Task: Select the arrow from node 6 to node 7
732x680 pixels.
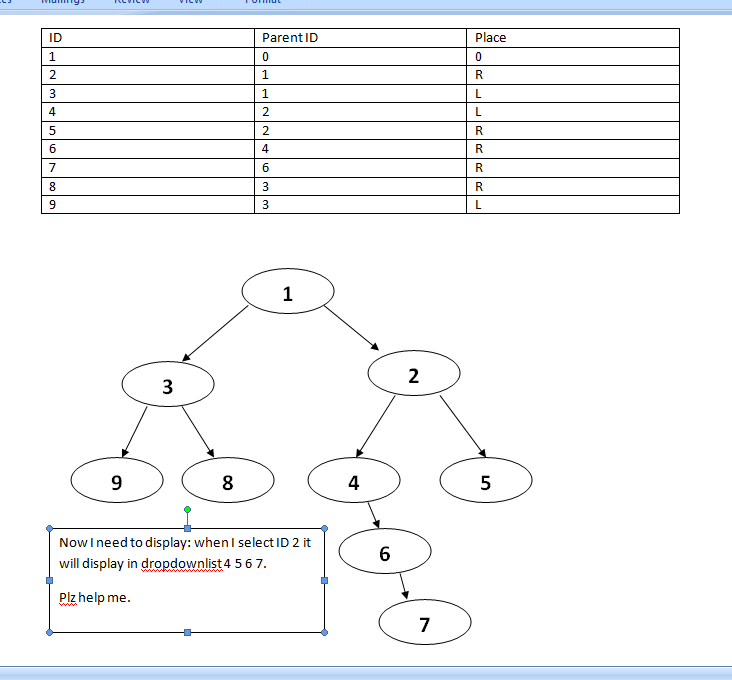Action: [404, 587]
